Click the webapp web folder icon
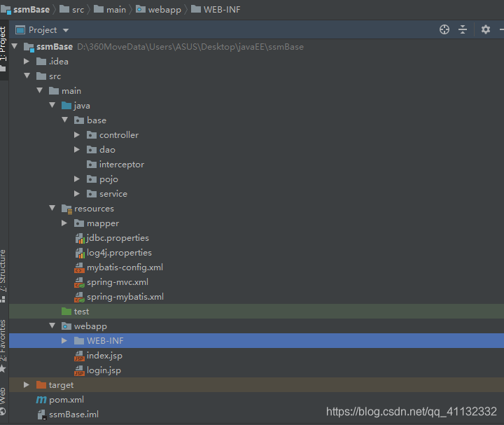 (x=66, y=326)
